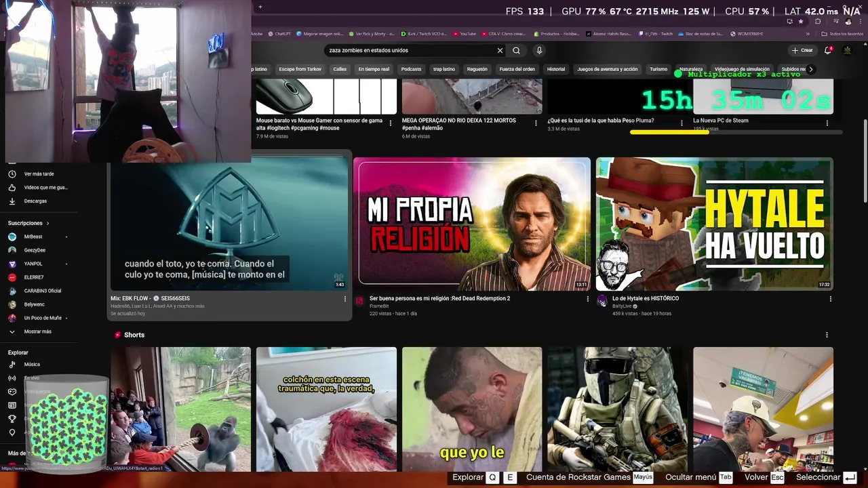The width and height of the screenshot is (868, 488).
Task: Select the Historial chip
Action: [556, 69]
